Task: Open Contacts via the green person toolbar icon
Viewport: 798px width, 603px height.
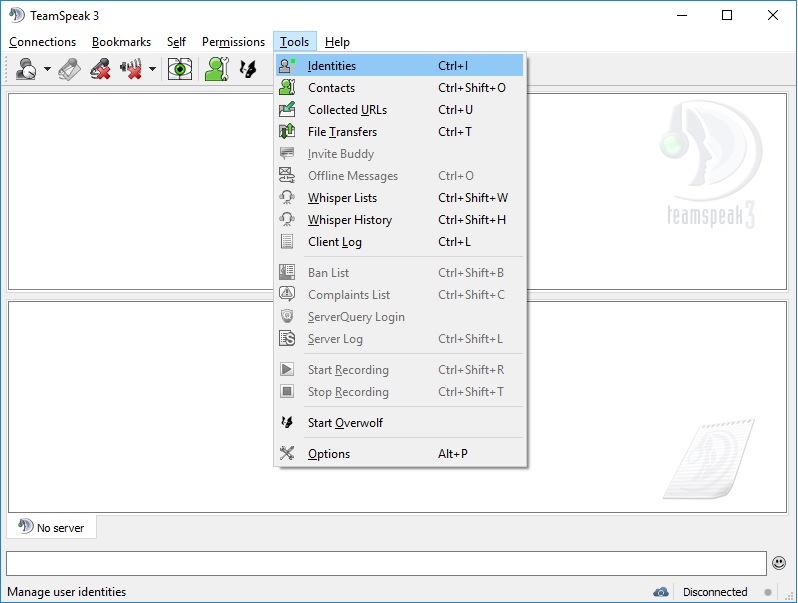Action: (216, 70)
